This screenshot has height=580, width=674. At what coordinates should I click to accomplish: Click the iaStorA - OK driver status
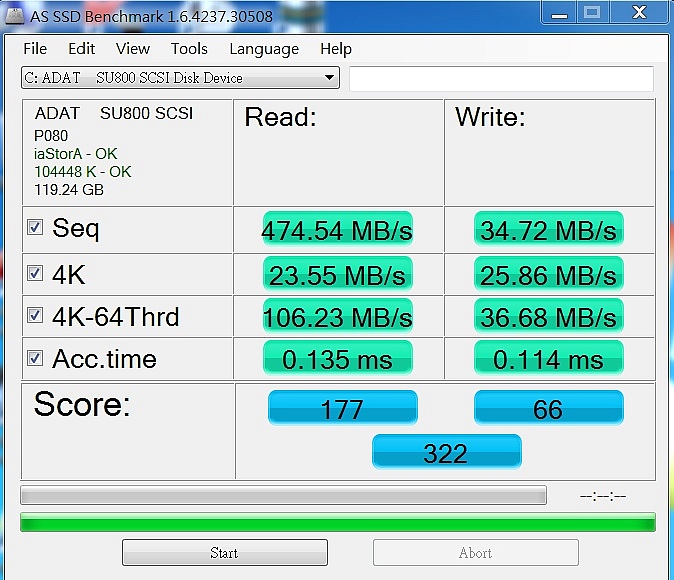tap(76, 154)
